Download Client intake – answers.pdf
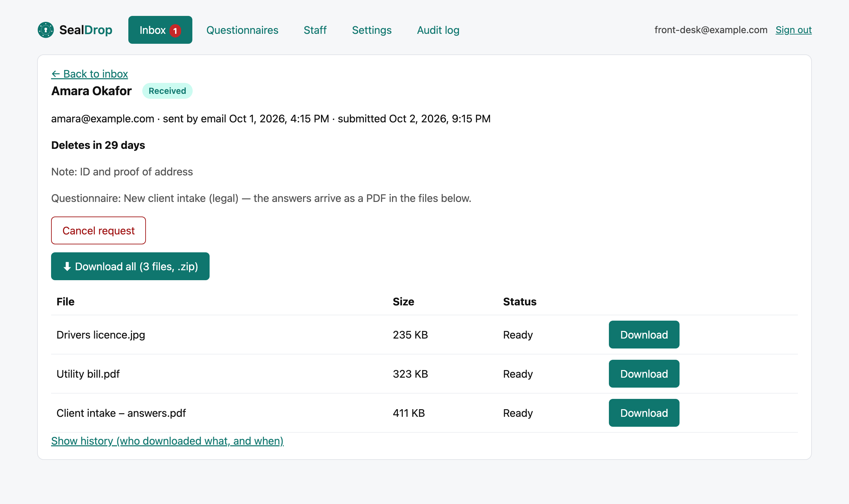This screenshot has height=504, width=849. (x=644, y=412)
